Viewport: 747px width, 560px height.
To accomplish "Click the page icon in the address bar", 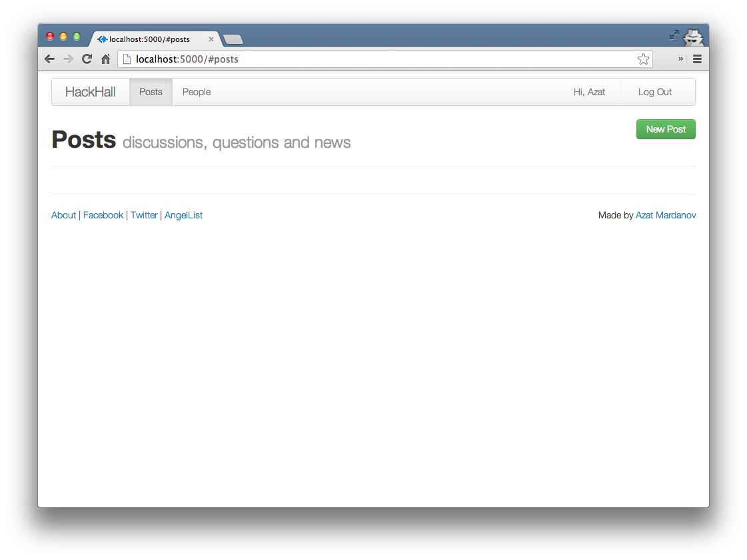I will [x=127, y=59].
